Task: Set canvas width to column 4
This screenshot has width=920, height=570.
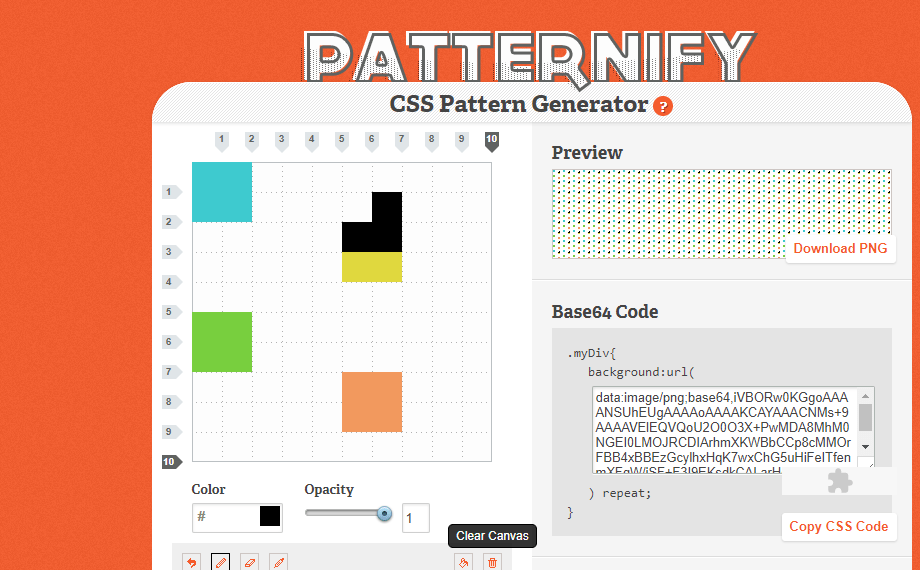Action: (312, 141)
